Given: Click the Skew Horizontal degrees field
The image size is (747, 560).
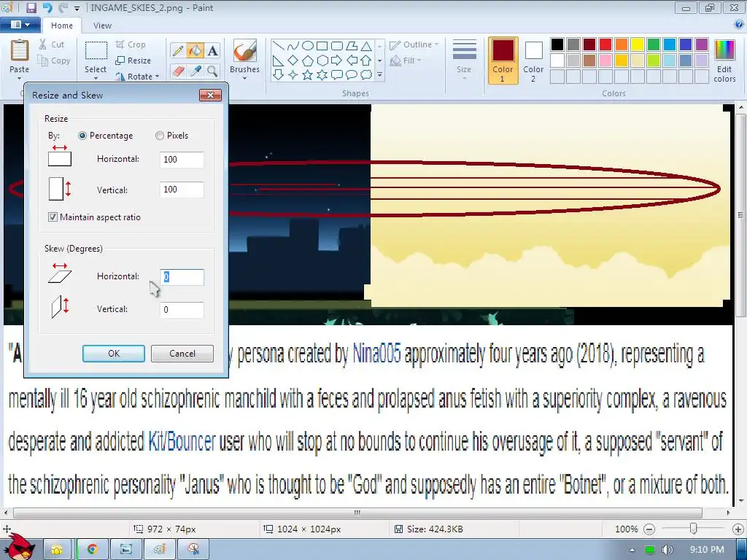Looking at the screenshot, I should [182, 276].
